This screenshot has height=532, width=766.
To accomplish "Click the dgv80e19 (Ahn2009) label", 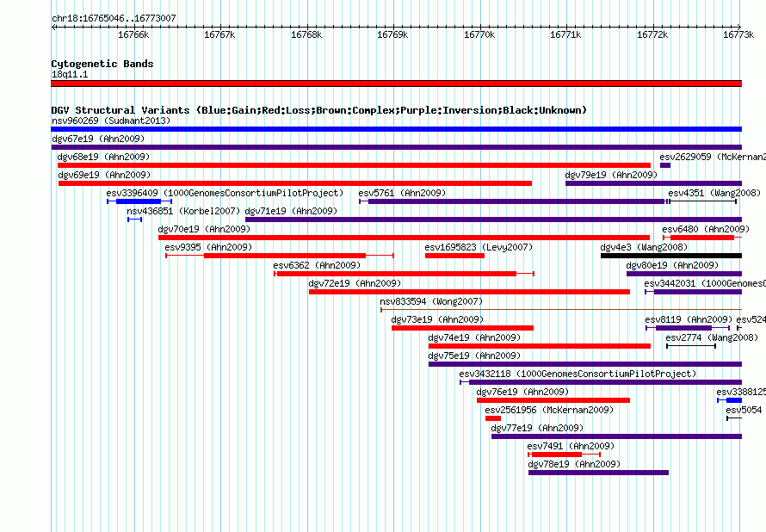I will pos(673,265).
